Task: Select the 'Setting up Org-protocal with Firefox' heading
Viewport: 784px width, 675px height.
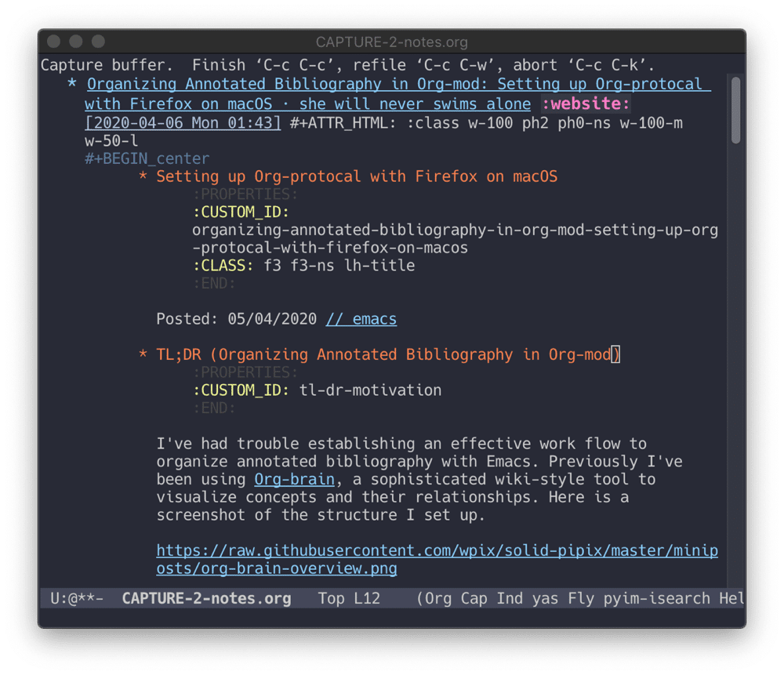Action: (357, 176)
